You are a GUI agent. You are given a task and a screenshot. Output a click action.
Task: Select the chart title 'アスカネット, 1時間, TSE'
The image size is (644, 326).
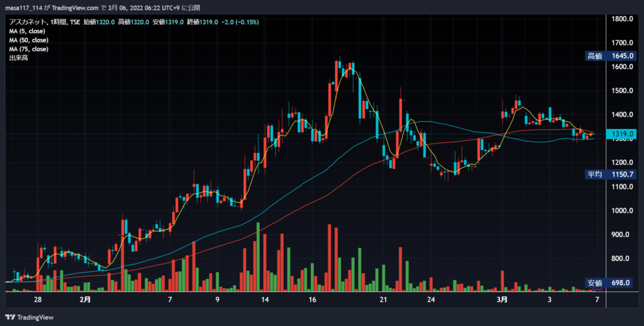45,22
